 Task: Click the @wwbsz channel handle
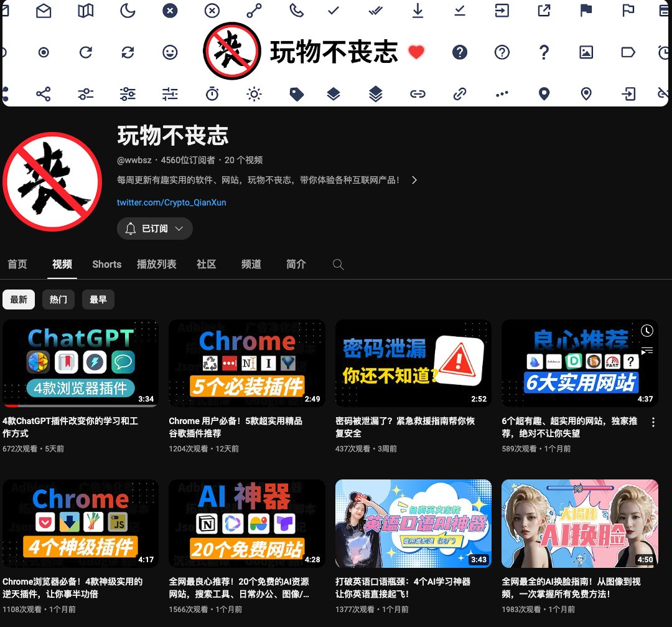134,160
